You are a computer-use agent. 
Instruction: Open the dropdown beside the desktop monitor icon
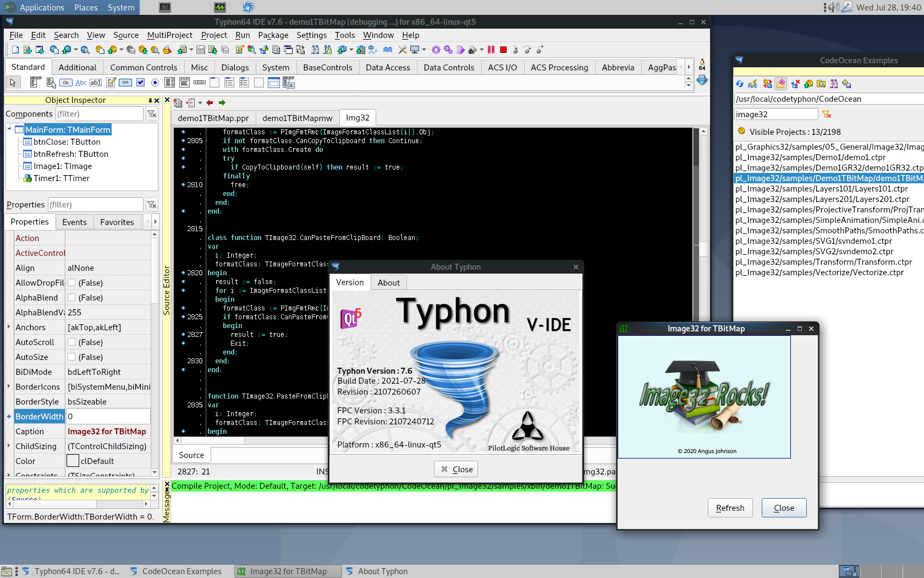pyautogui.click(x=424, y=50)
